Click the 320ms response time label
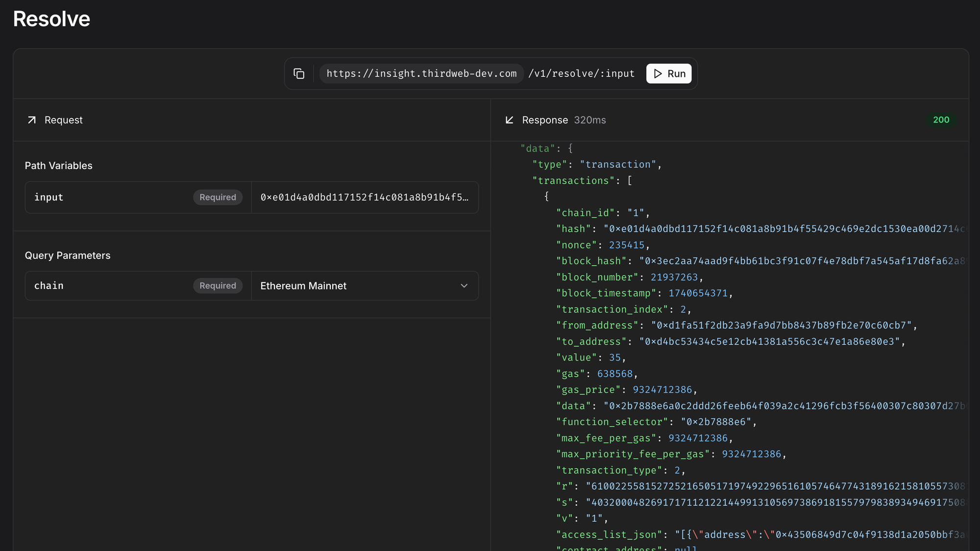 click(x=590, y=120)
